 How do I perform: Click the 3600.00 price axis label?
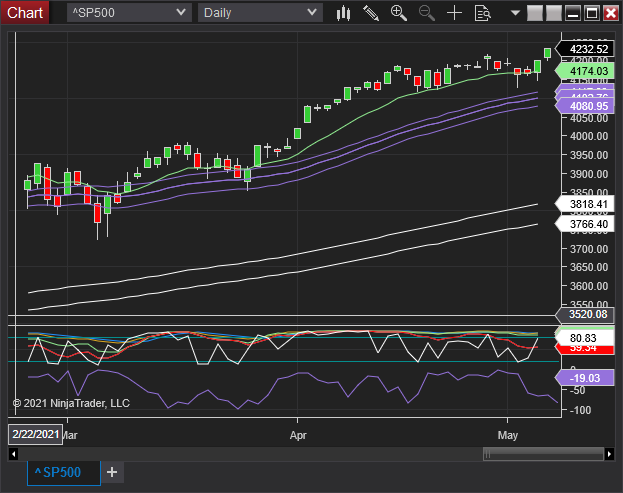(x=589, y=286)
